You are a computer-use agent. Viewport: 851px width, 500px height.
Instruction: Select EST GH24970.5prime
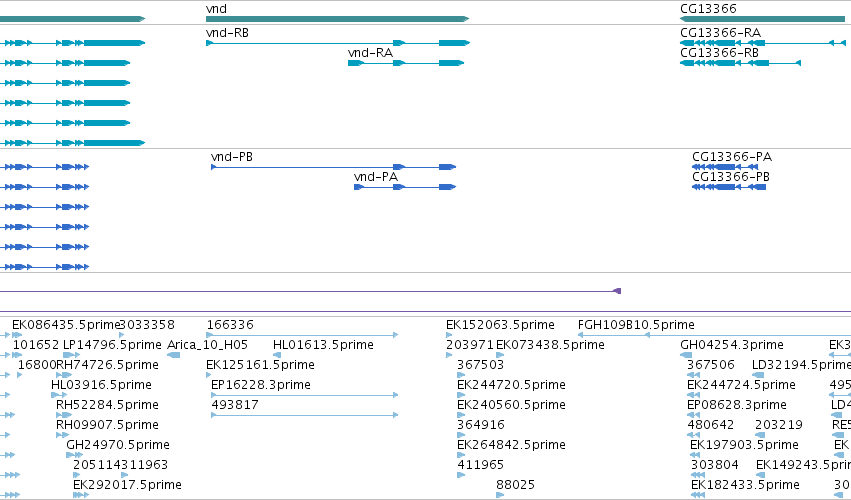[x=118, y=445]
